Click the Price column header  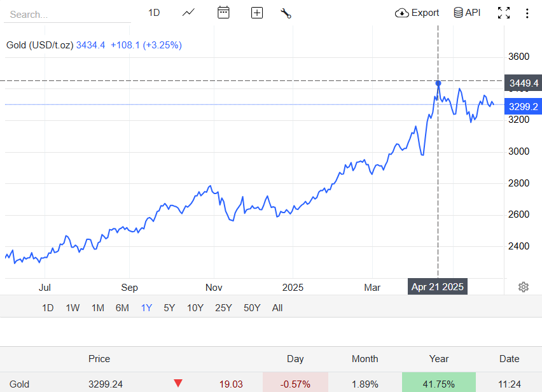click(99, 359)
